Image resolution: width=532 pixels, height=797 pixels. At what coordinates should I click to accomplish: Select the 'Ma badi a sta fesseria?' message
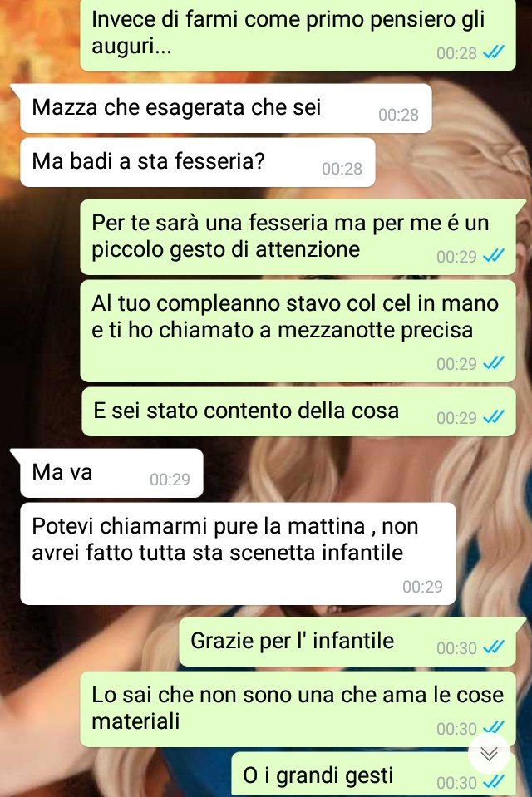click(197, 162)
